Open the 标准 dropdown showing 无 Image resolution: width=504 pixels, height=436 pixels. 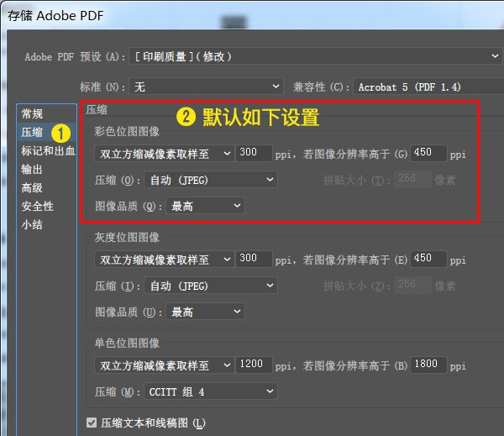click(206, 87)
